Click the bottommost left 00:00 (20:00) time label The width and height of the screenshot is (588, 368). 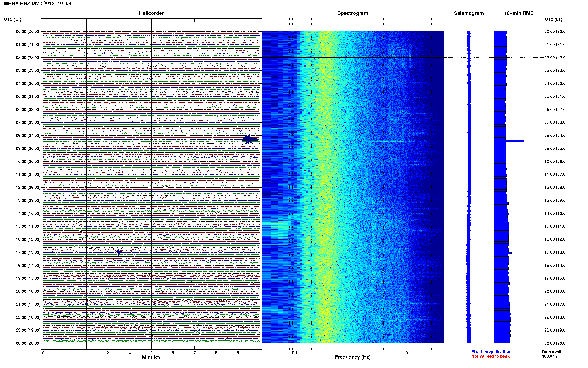(x=28, y=343)
